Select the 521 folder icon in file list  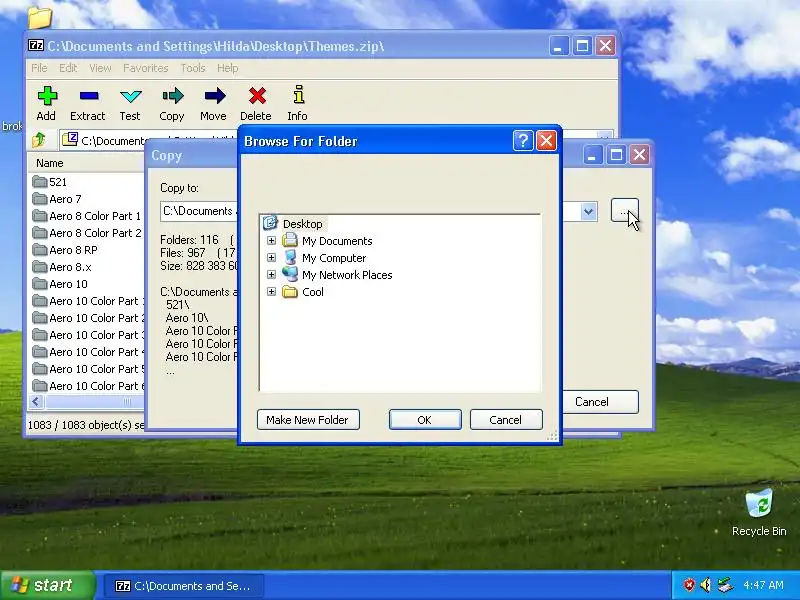39,182
